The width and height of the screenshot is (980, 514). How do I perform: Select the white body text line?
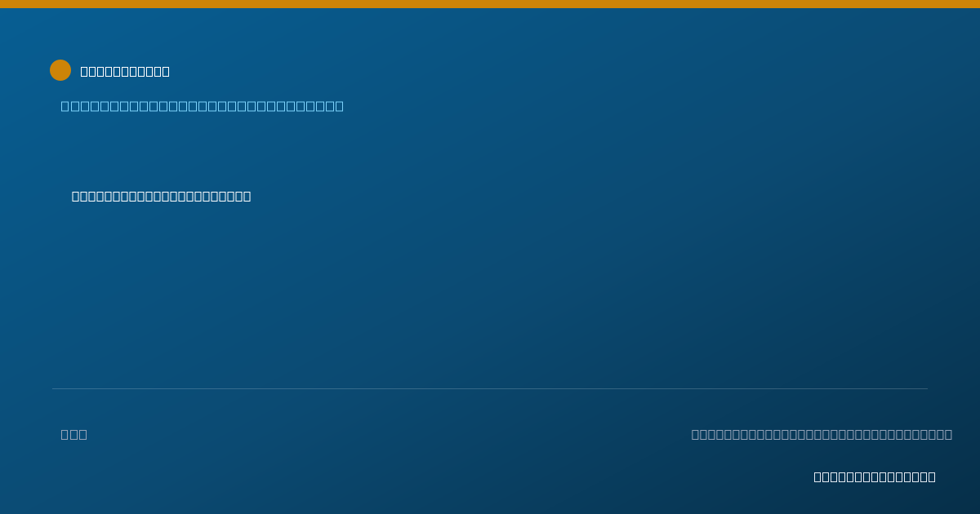point(161,196)
